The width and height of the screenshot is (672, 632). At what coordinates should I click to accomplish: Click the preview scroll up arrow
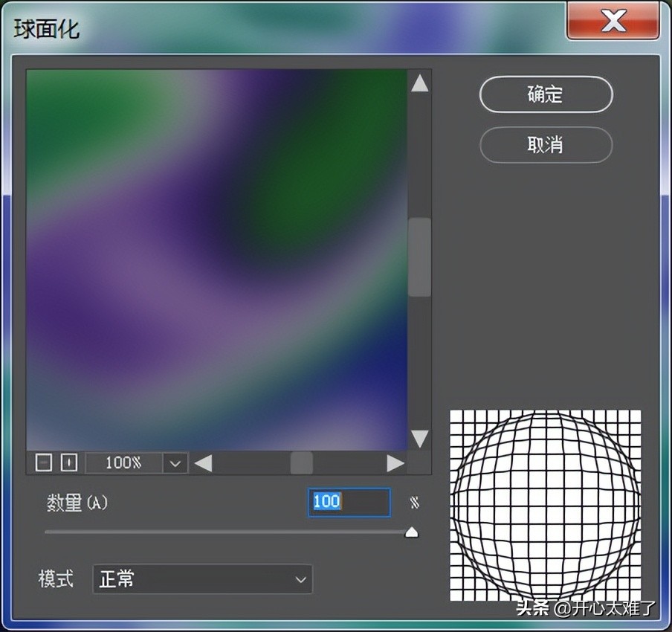tap(419, 83)
